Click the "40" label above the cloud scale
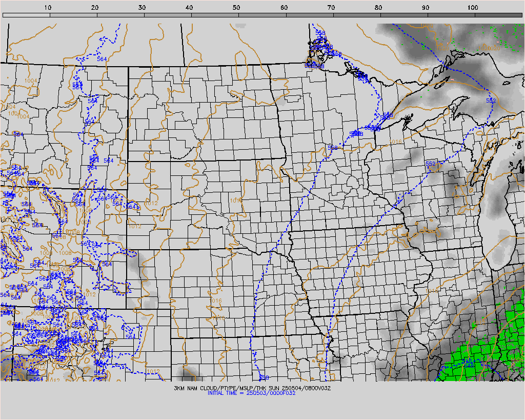The height and width of the screenshot is (420, 525). coord(189,7)
